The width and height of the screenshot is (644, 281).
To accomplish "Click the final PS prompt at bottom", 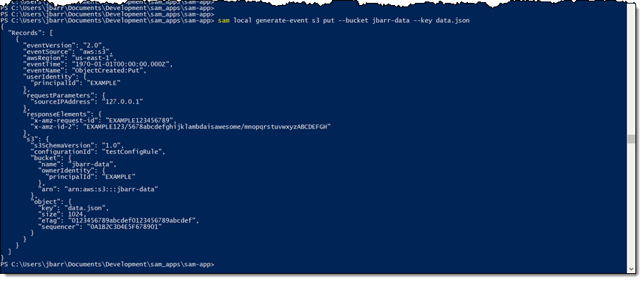I will tap(107, 265).
